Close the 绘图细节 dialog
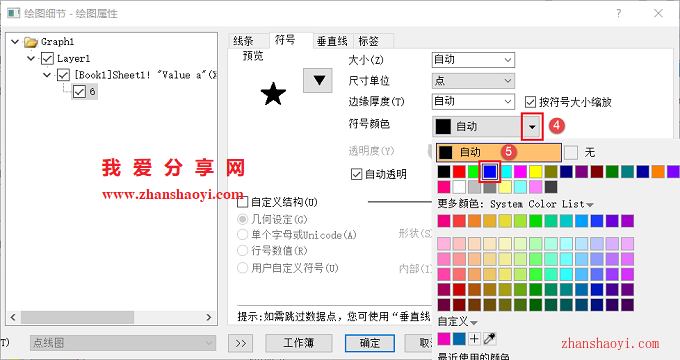The image size is (680, 360). (658, 13)
